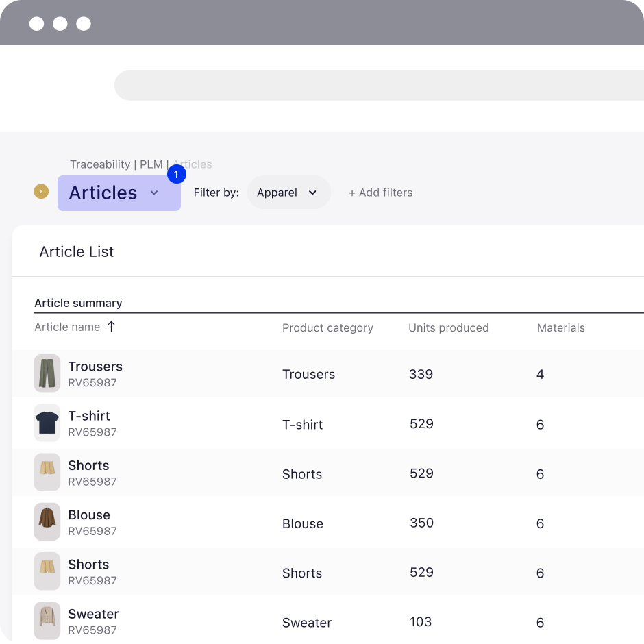644x644 pixels.
Task: Open the Articles dropdown selector
Action: pos(119,193)
